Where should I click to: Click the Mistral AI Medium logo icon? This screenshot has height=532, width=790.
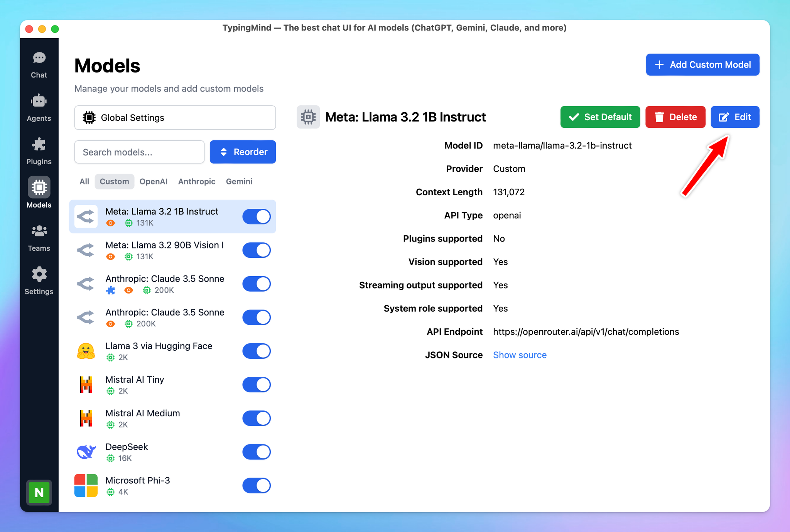[86, 418]
